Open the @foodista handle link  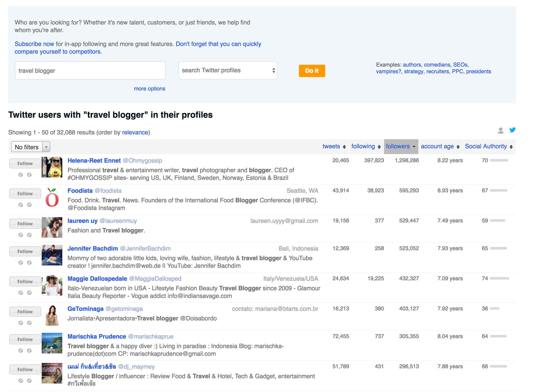tap(108, 191)
